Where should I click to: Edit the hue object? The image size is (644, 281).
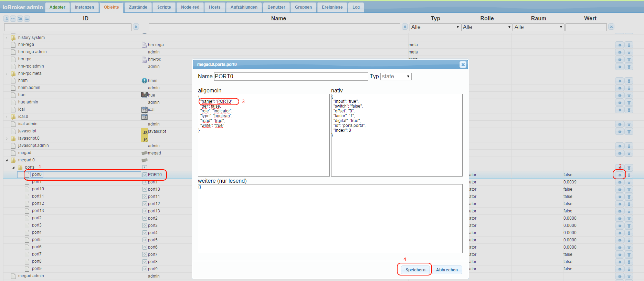[620, 96]
